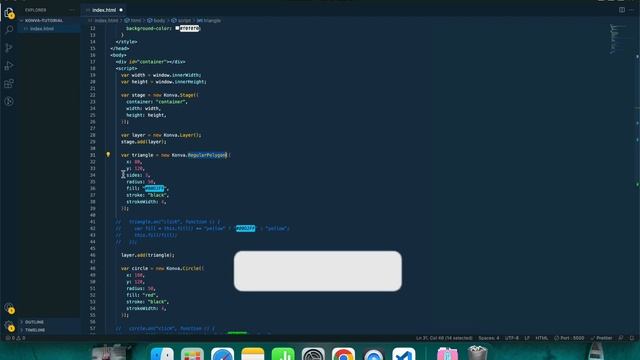Open Safari from the Dock
The image size is (640, 360).
[222, 353]
